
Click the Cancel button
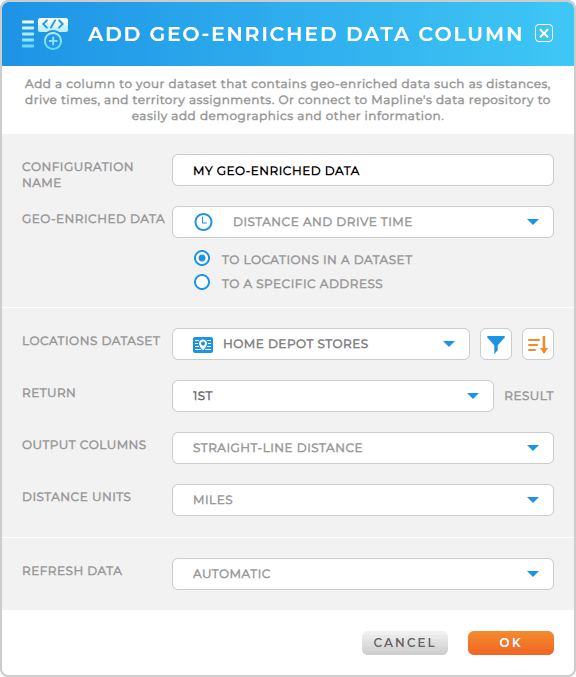click(x=405, y=643)
